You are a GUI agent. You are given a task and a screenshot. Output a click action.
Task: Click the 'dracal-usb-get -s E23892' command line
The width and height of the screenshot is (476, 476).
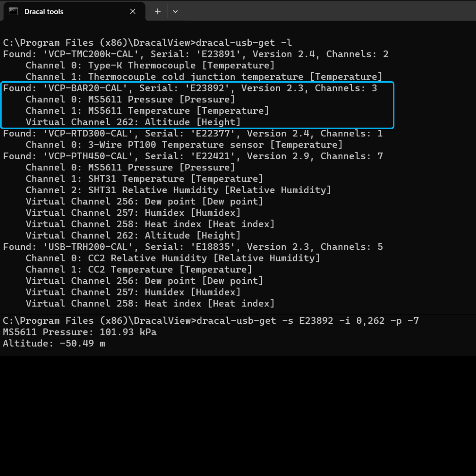[211, 321]
